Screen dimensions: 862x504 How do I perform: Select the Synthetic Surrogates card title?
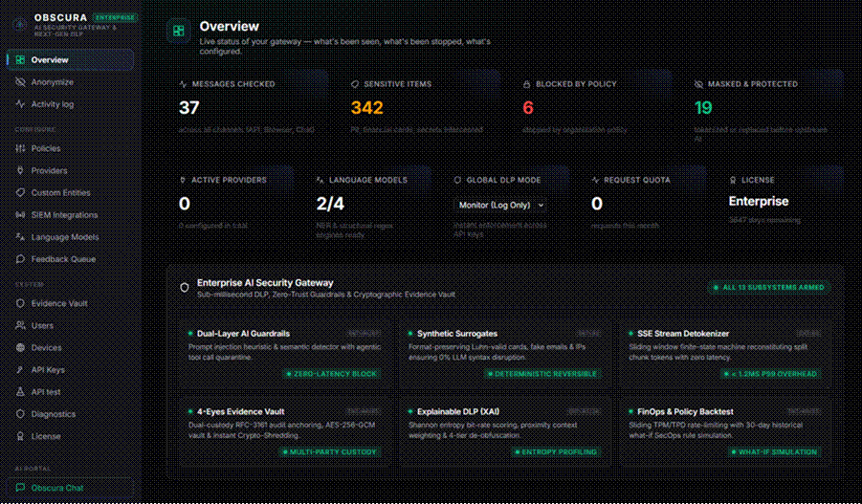tap(457, 334)
